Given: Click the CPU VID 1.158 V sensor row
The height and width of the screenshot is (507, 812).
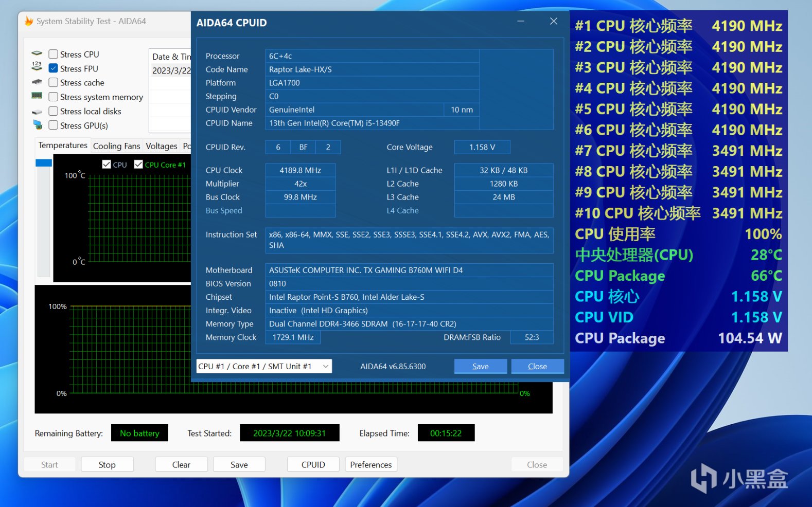Looking at the screenshot, I should click(x=679, y=317).
